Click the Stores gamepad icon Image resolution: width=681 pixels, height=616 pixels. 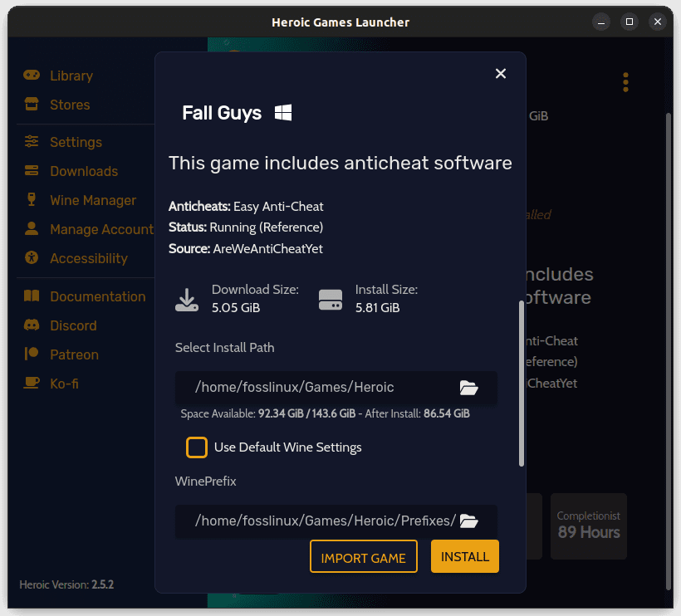pos(32,105)
